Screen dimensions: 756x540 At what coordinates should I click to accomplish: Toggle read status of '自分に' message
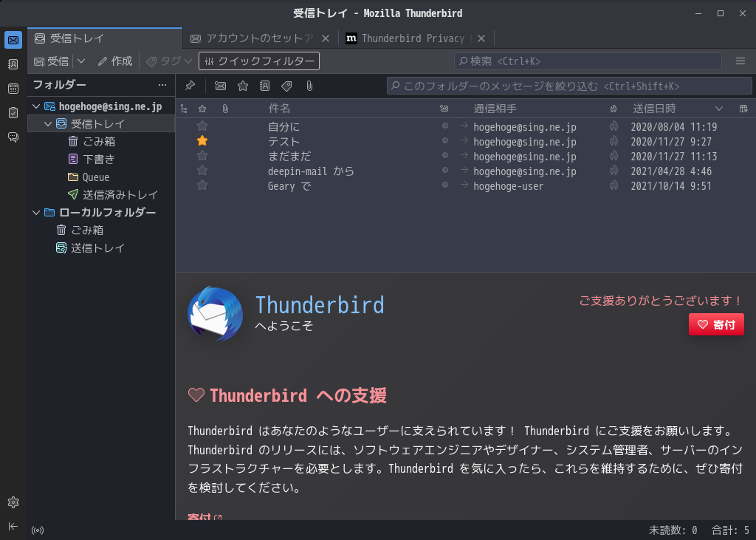[445, 126]
